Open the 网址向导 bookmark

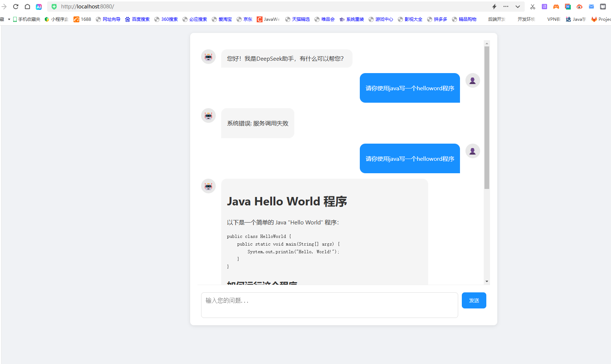108,19
